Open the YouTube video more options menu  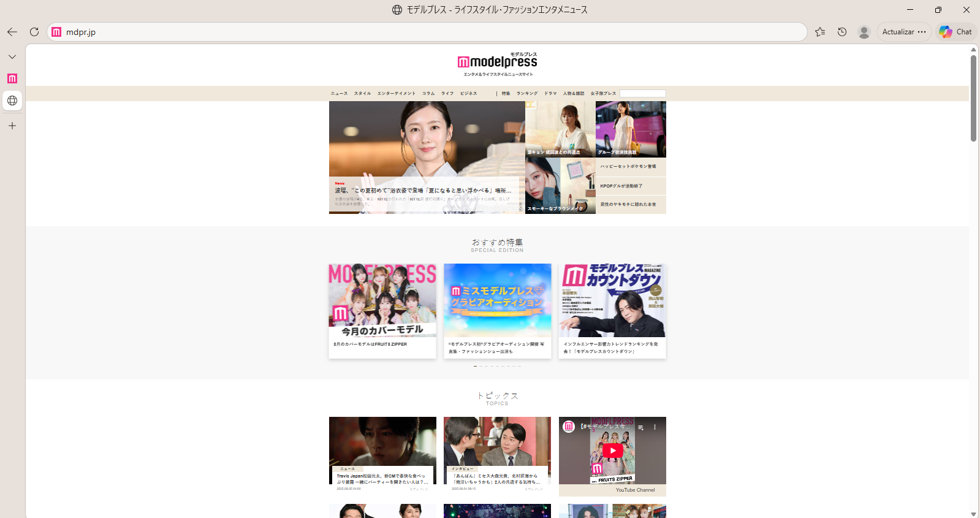pyautogui.click(x=655, y=427)
